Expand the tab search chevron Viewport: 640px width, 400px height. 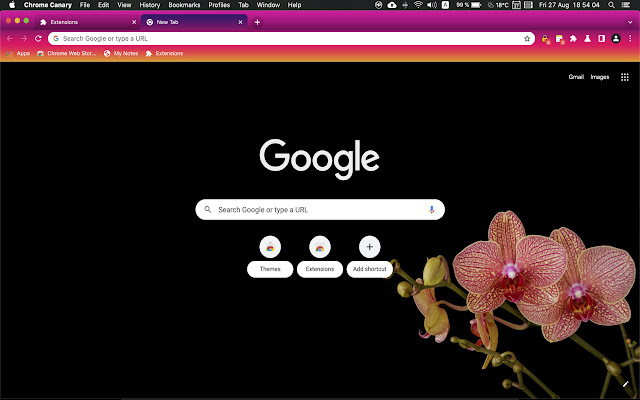630,21
